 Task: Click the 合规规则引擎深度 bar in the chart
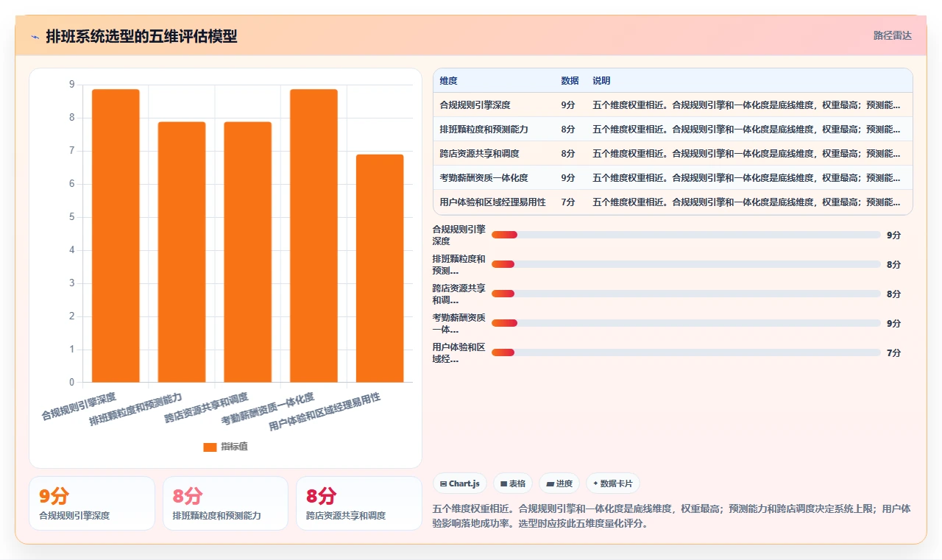coord(116,235)
